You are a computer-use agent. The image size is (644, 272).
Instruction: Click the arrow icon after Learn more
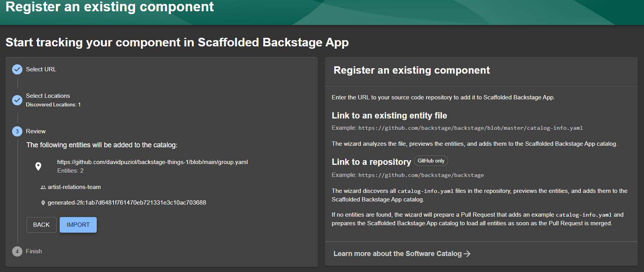click(x=467, y=254)
